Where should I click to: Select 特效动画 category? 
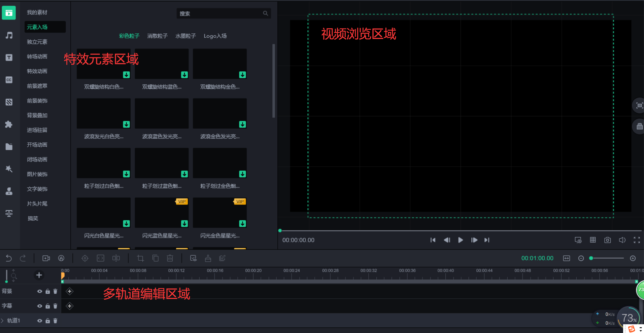pos(37,71)
